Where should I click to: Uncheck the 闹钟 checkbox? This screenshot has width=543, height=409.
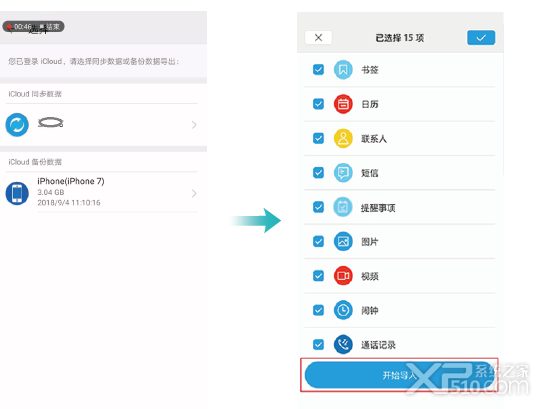pos(318,310)
